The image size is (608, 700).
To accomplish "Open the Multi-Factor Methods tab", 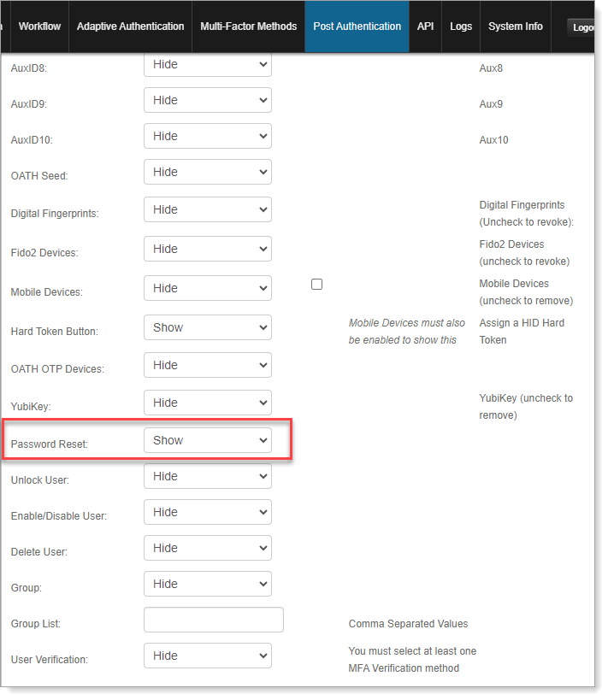I will coord(248,26).
